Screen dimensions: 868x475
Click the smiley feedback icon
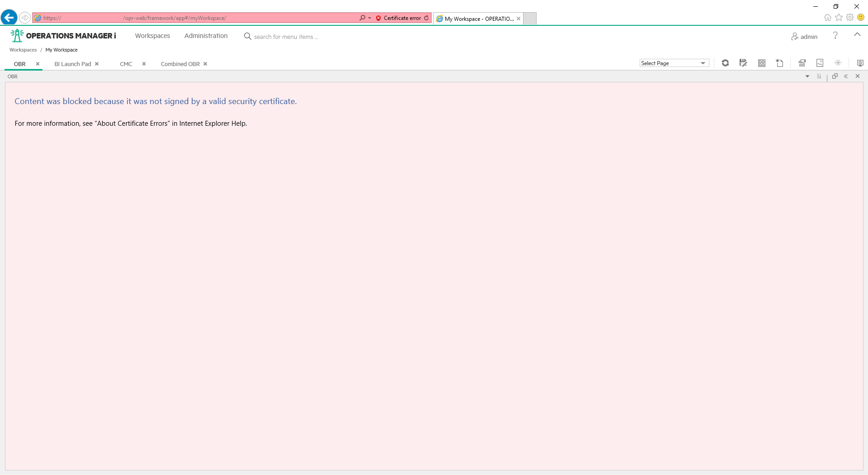click(x=861, y=17)
